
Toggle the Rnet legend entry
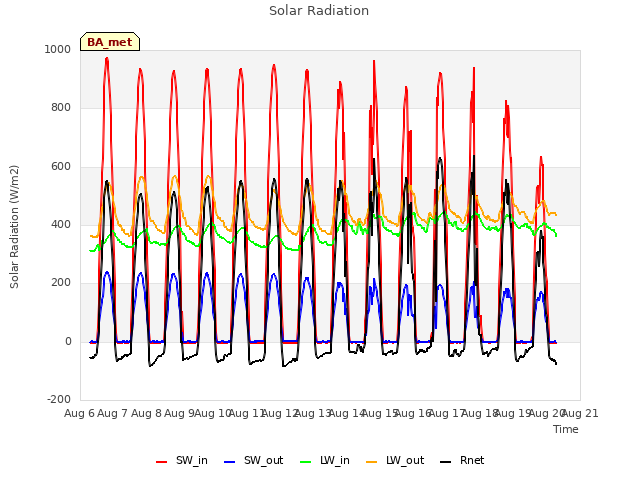point(462,460)
